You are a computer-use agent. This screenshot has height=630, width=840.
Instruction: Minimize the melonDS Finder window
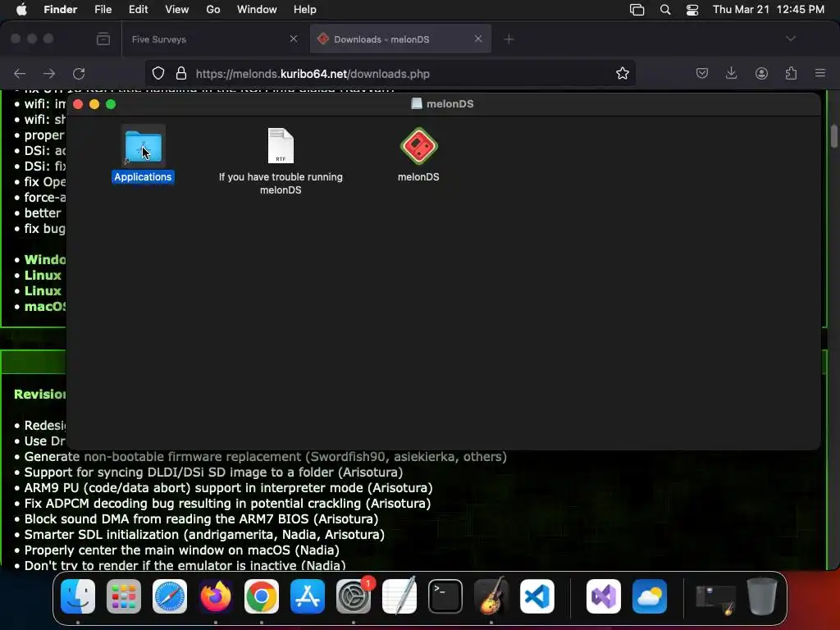tap(94, 104)
